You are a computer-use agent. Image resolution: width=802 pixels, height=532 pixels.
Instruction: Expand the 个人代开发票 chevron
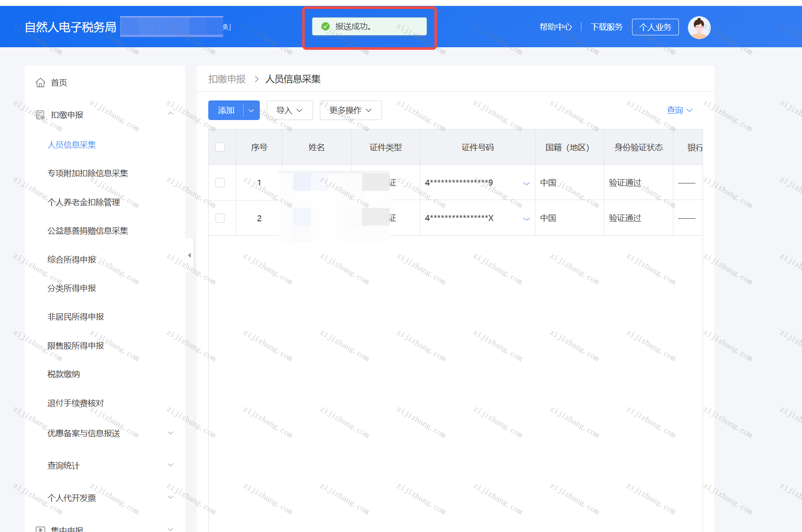170,497
